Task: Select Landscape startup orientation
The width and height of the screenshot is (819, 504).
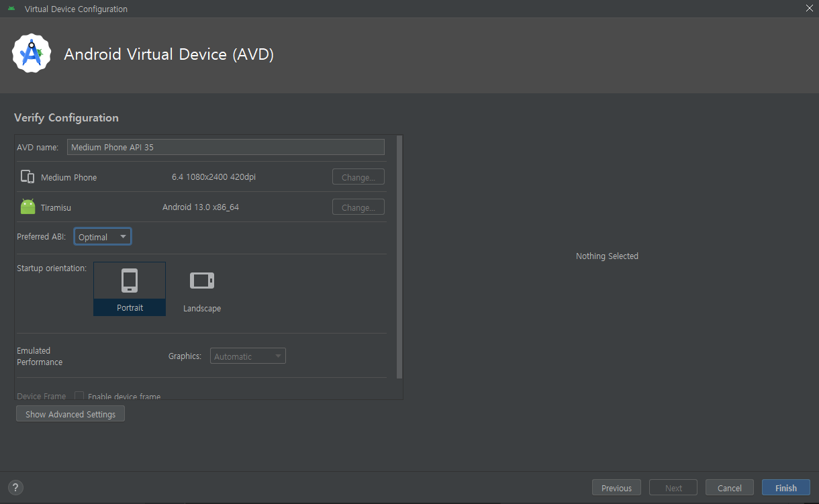Action: click(x=202, y=289)
